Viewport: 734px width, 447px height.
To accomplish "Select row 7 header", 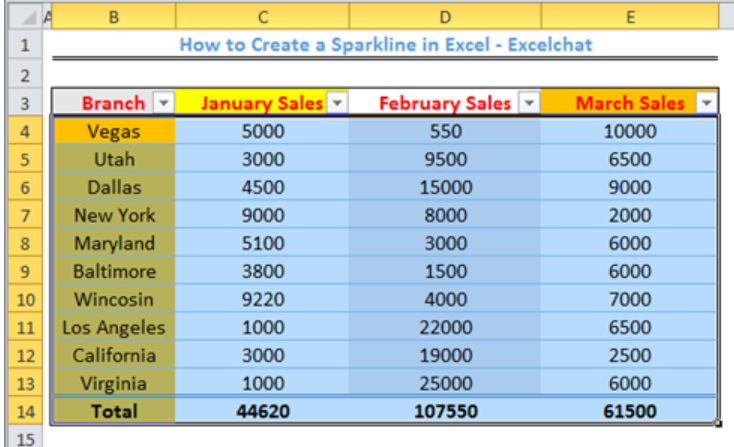I will click(25, 215).
